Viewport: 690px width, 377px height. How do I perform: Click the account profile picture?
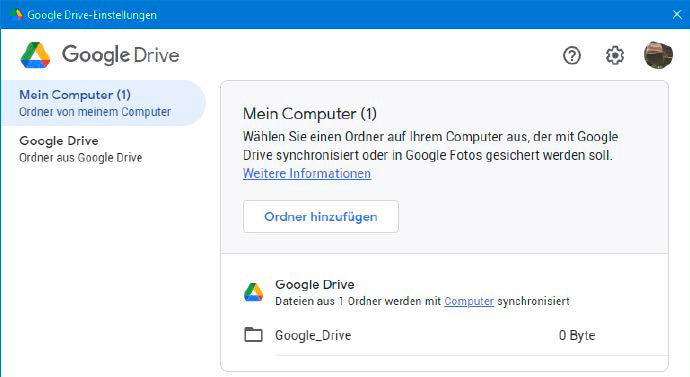658,55
